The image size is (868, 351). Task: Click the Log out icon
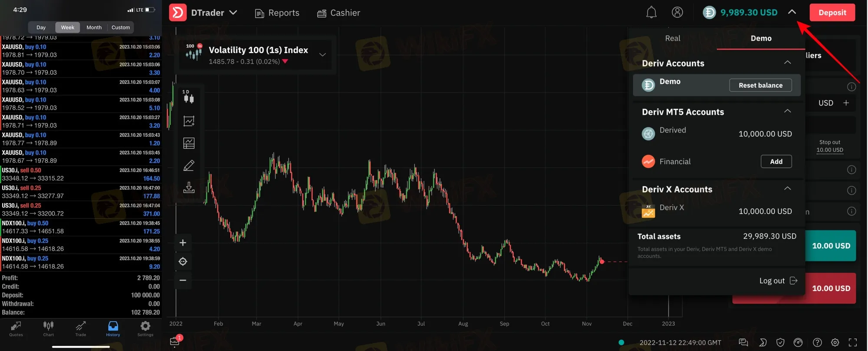pyautogui.click(x=793, y=281)
